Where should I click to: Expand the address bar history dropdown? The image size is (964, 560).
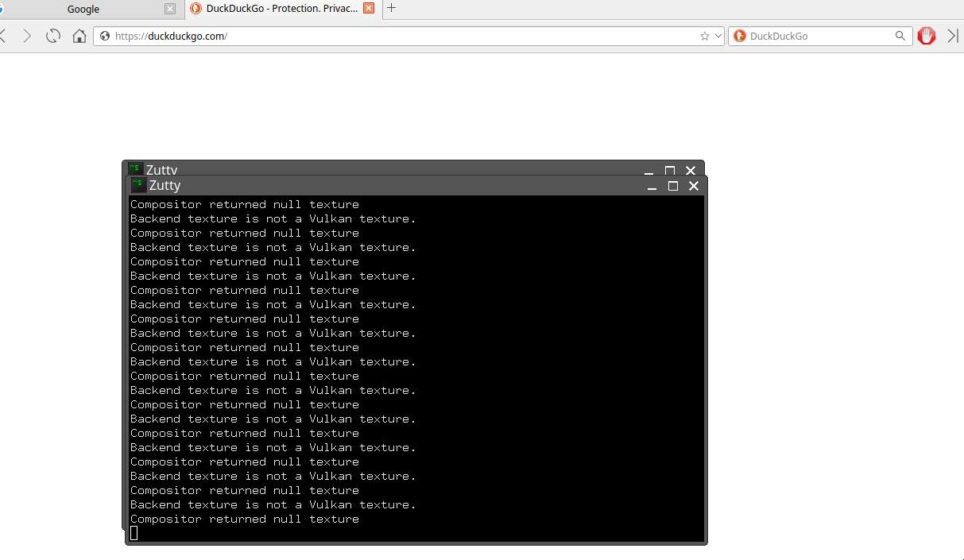(718, 36)
